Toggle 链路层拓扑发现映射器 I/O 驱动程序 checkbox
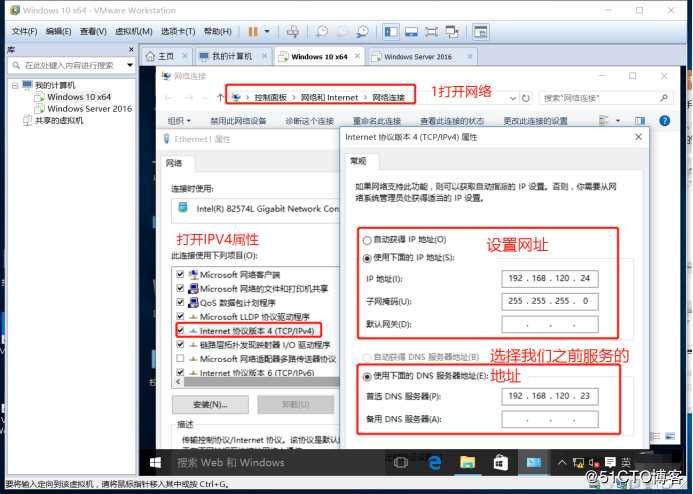The image size is (693, 494). (x=180, y=345)
